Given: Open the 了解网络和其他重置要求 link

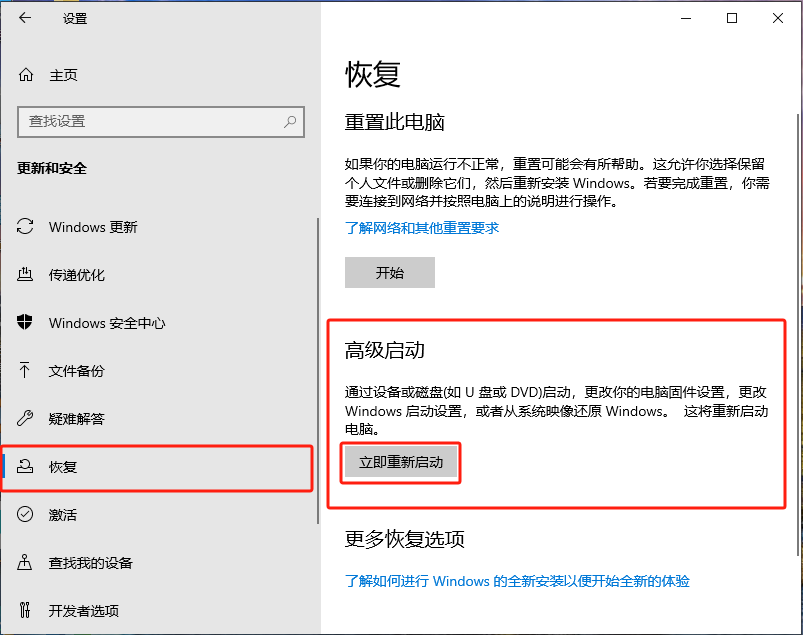Looking at the screenshot, I should click(x=421, y=227).
